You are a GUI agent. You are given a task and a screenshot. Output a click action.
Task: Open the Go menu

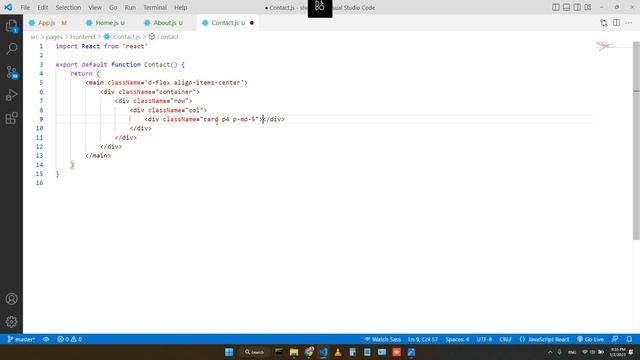pos(113,7)
